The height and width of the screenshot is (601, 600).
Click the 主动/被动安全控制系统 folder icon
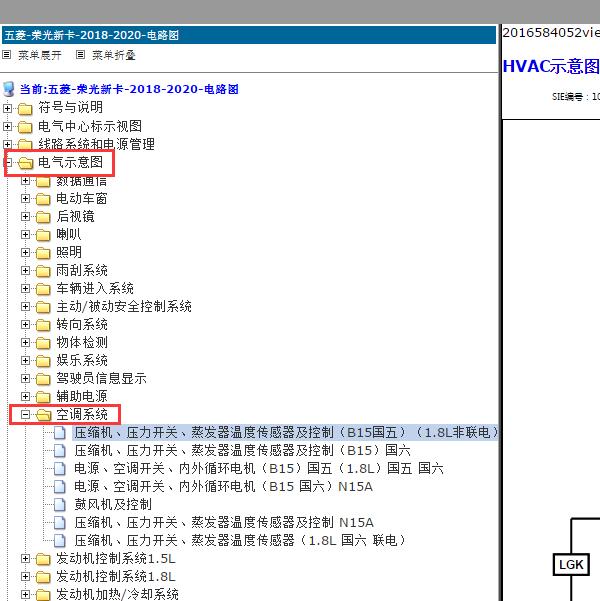(43, 307)
